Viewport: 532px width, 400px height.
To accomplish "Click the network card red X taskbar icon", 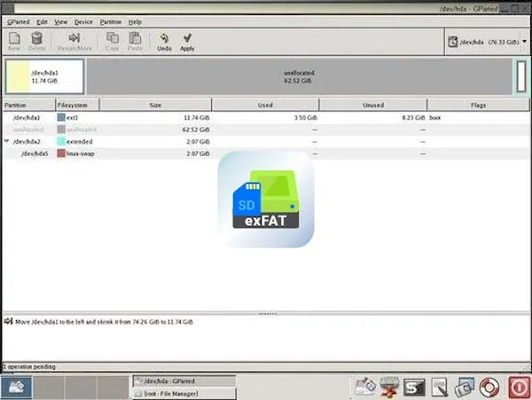I will (389, 387).
